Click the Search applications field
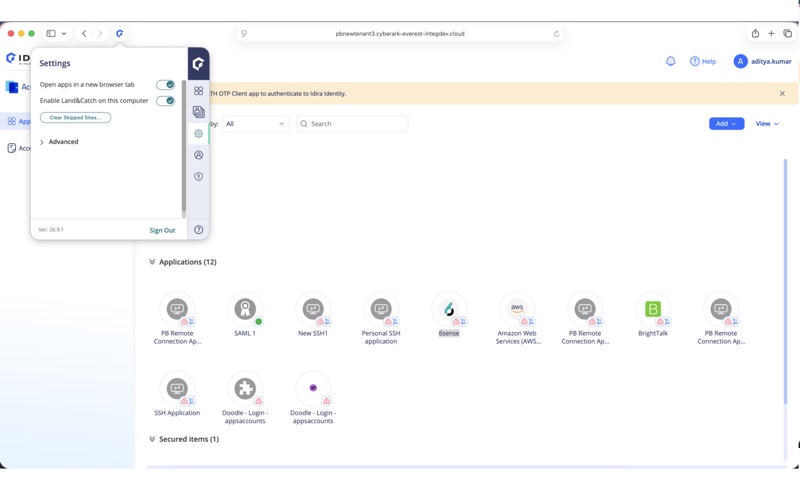800x500 pixels. (x=352, y=123)
